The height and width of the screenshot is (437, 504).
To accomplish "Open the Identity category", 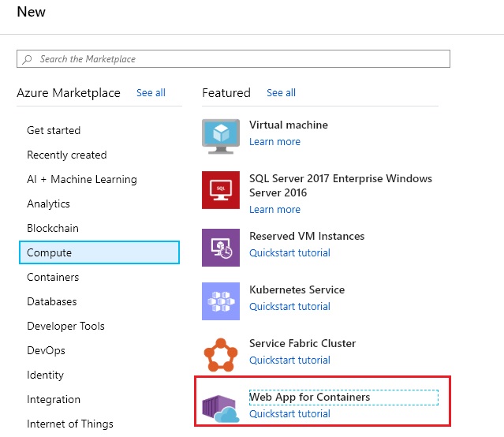I will pos(45,375).
